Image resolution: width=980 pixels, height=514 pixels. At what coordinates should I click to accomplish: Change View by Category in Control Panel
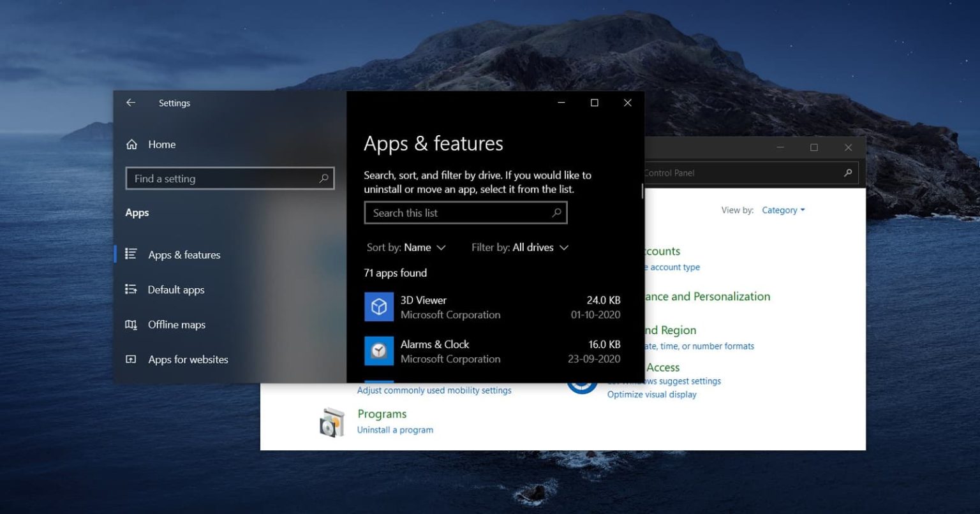(783, 210)
